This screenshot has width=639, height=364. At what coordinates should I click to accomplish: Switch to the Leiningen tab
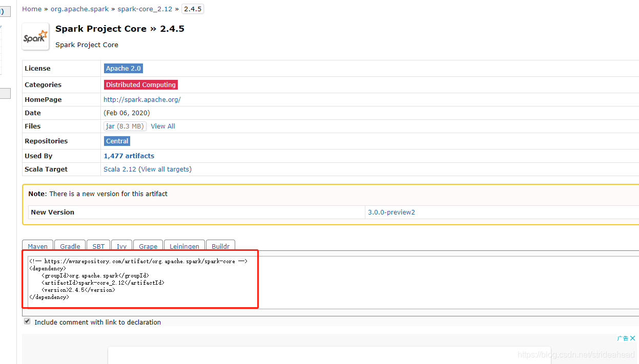tap(184, 246)
